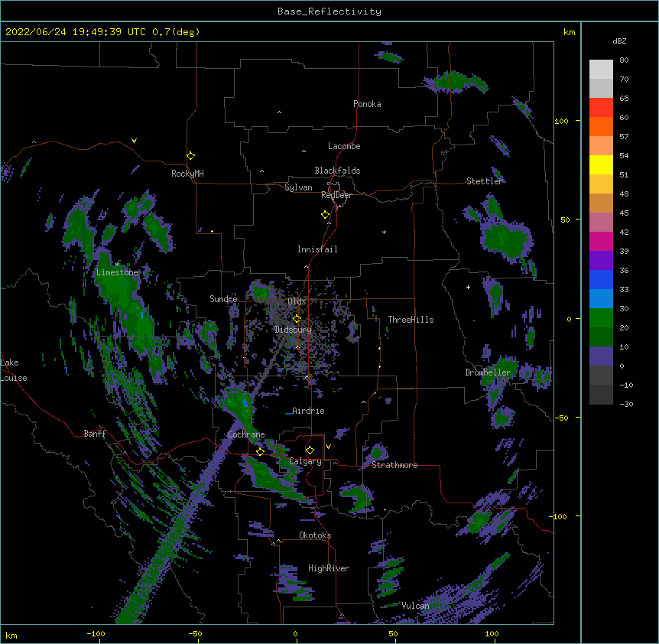Click the yellow v marker northeast of Calgary
Viewport: 659px width, 644px height.
pos(328,447)
